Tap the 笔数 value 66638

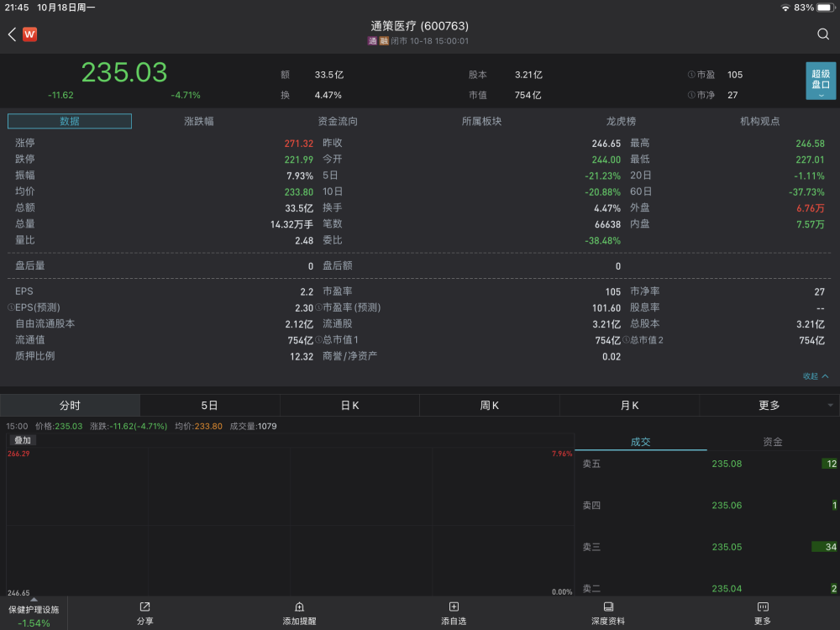pyautogui.click(x=607, y=224)
